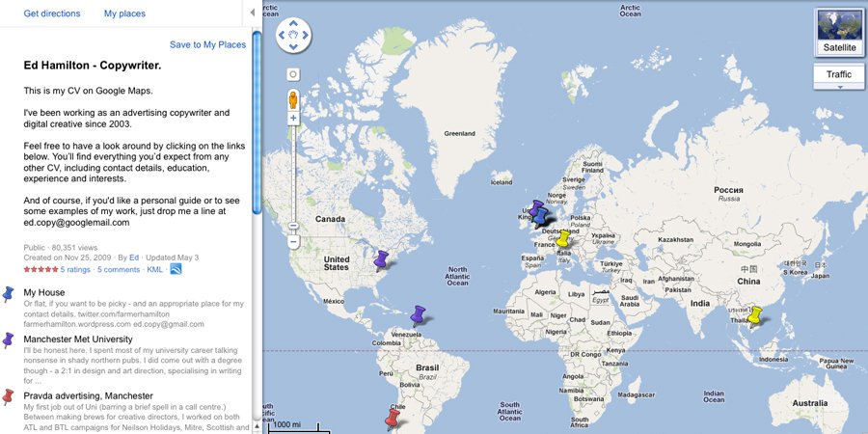The image size is (868, 434).
Task: Select the blue pin on the United Kingdom
Action: (x=541, y=218)
